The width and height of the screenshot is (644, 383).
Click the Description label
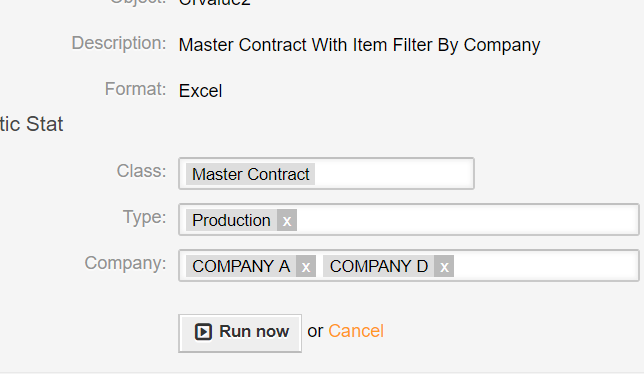119,43
